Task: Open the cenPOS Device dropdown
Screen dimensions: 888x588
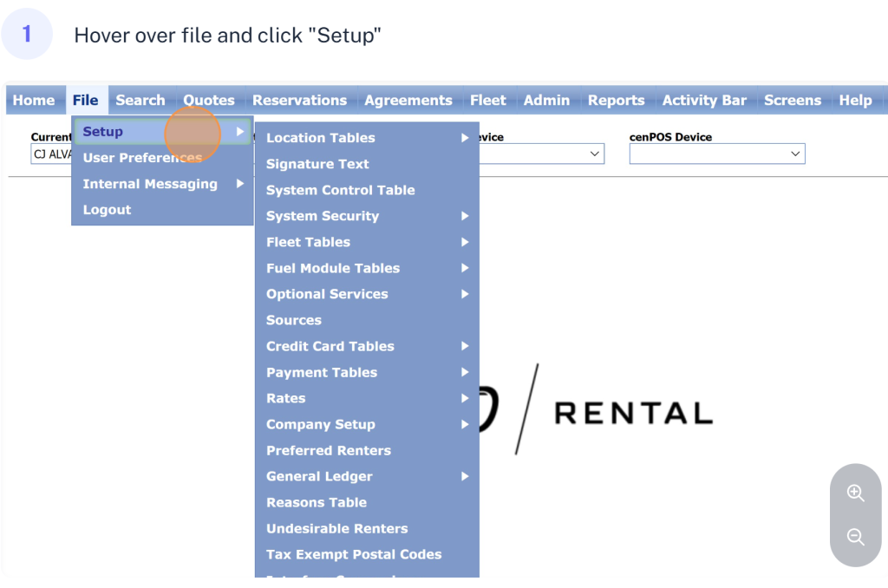Action: point(717,154)
